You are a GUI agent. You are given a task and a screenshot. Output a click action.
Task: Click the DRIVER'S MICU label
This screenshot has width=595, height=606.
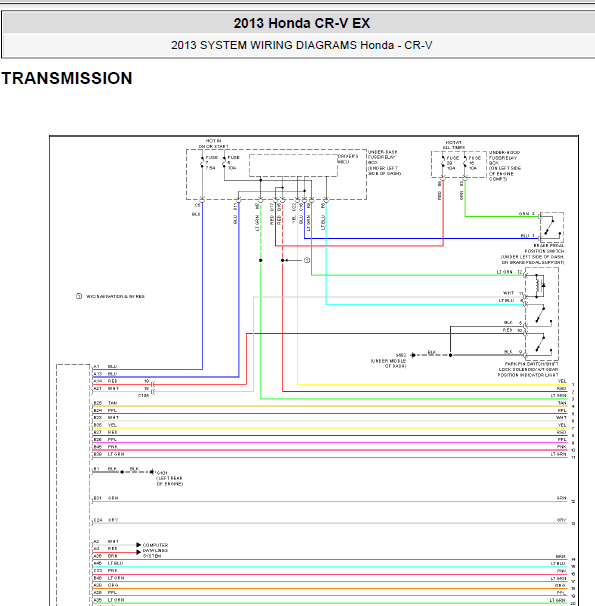click(348, 159)
